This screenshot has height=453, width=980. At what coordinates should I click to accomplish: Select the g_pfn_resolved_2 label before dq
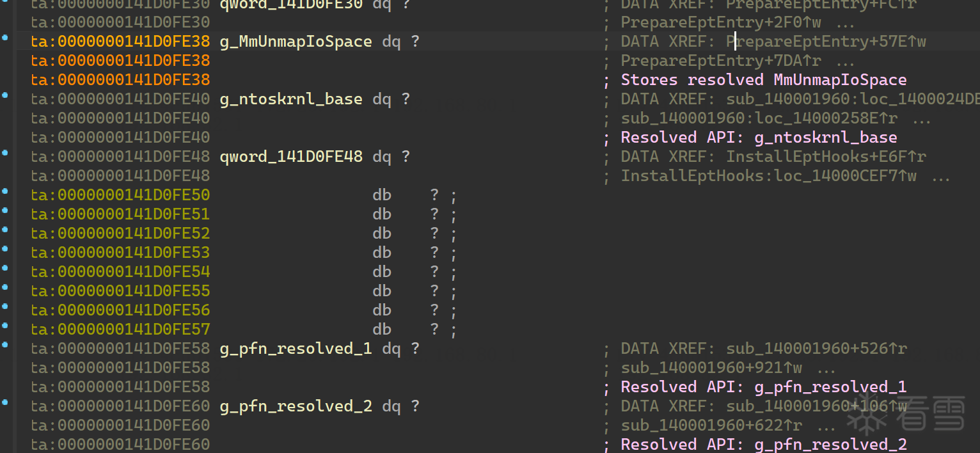(296, 406)
